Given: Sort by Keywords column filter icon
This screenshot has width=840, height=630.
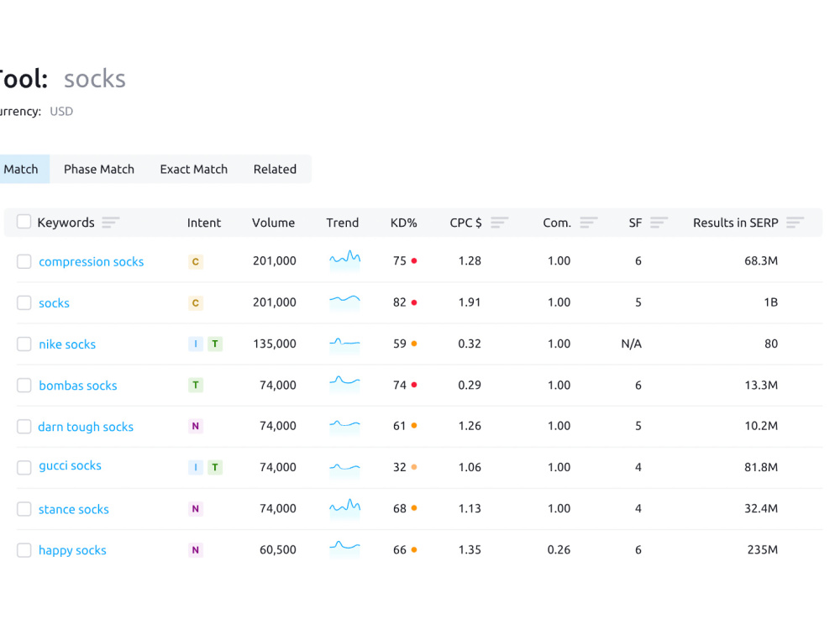Looking at the screenshot, I should click(x=111, y=223).
